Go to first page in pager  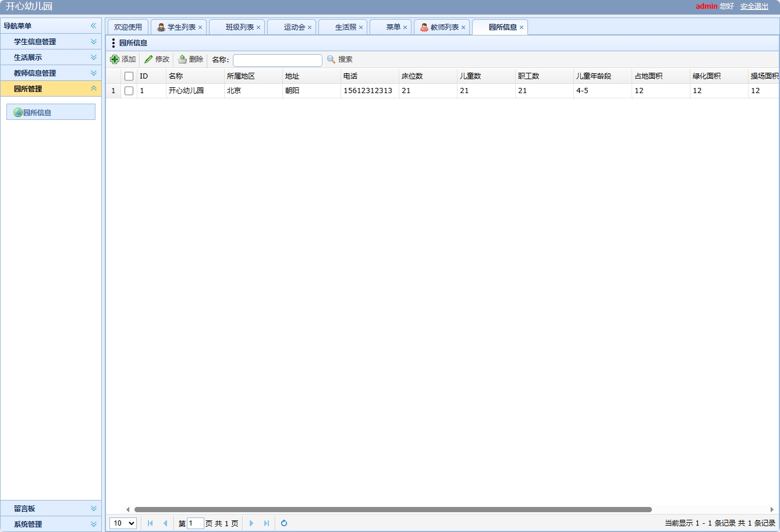click(x=150, y=523)
